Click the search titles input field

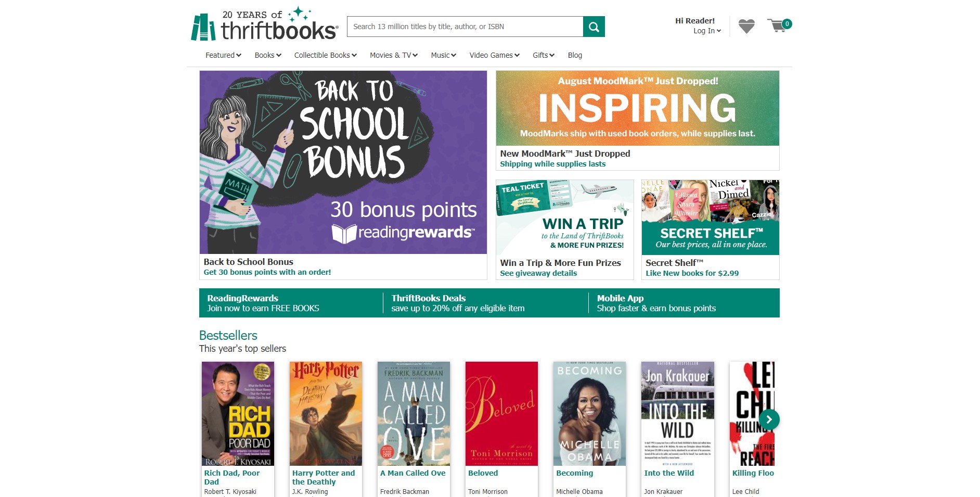[465, 27]
